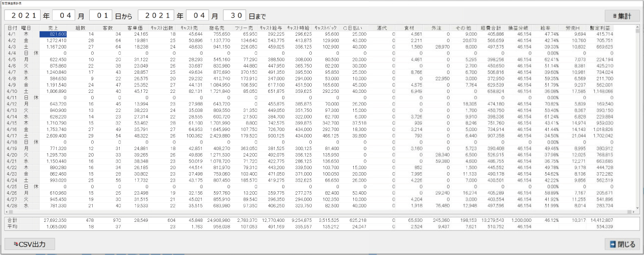Click the horizontal scrollbar left arrow
Viewport: 644px width, 255px height.
tap(8, 213)
